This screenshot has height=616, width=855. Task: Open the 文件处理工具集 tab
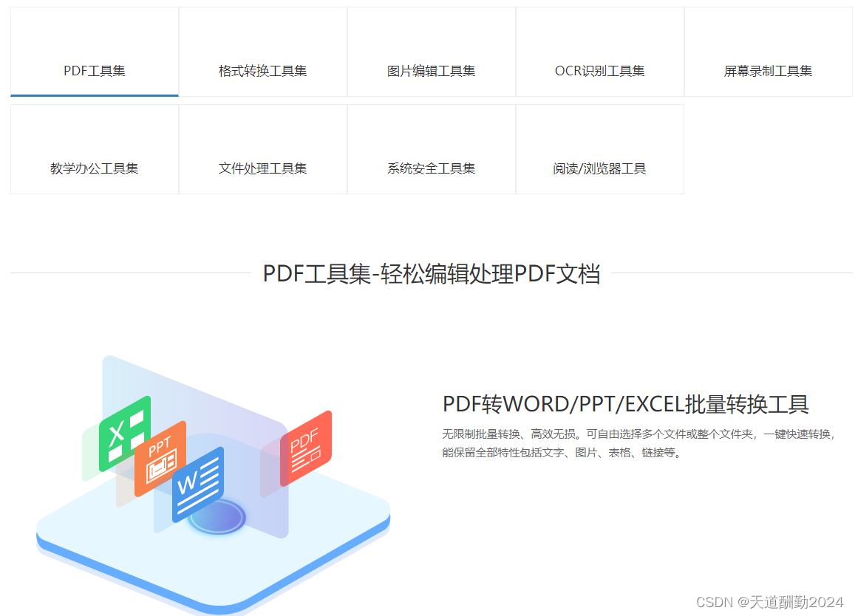click(263, 149)
